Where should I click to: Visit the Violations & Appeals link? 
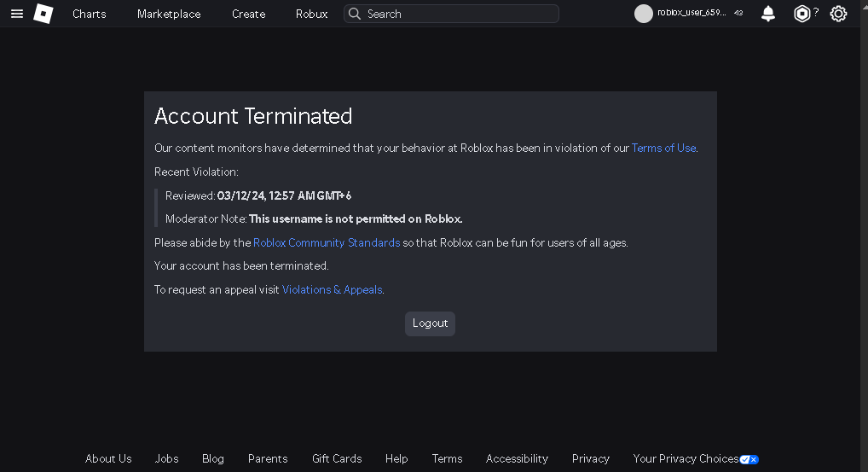[332, 289]
